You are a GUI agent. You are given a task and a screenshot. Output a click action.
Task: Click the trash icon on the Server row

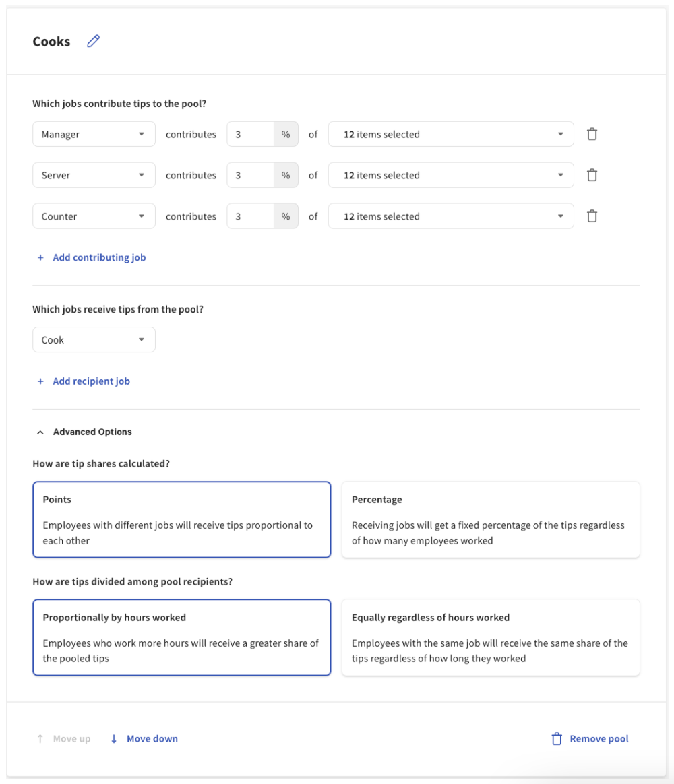click(592, 175)
